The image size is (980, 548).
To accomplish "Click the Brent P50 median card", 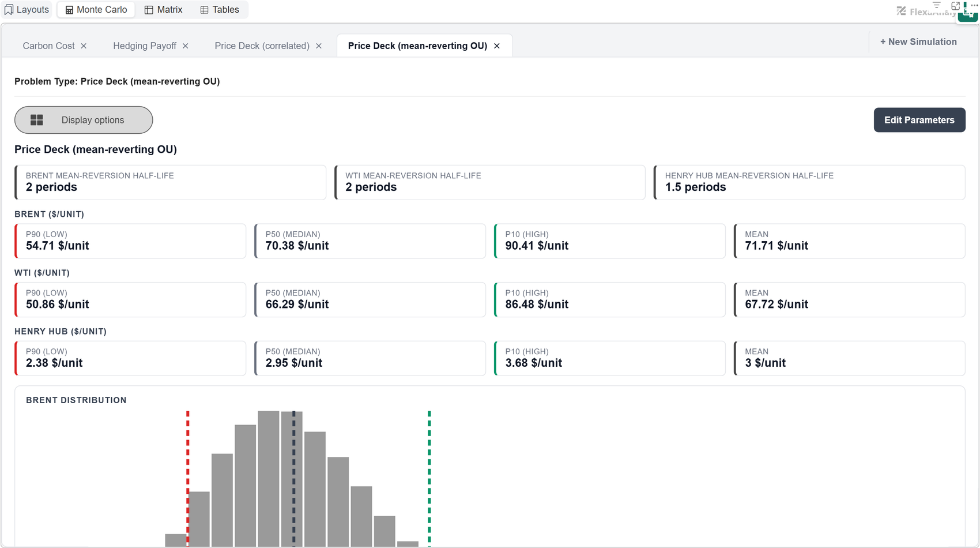I will [370, 241].
